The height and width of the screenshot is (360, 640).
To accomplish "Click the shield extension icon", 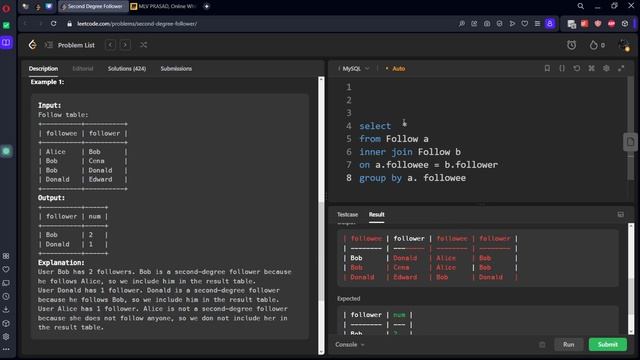I will [598, 24].
